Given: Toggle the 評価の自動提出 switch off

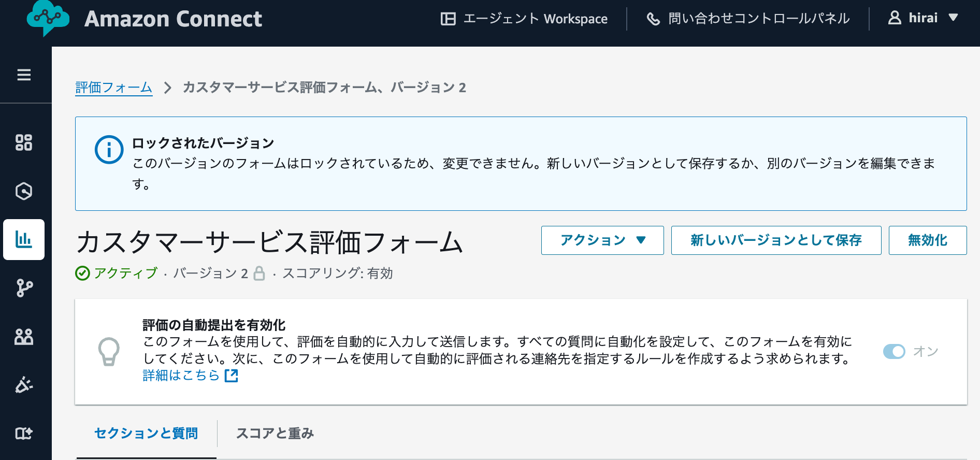Looking at the screenshot, I should (x=894, y=351).
